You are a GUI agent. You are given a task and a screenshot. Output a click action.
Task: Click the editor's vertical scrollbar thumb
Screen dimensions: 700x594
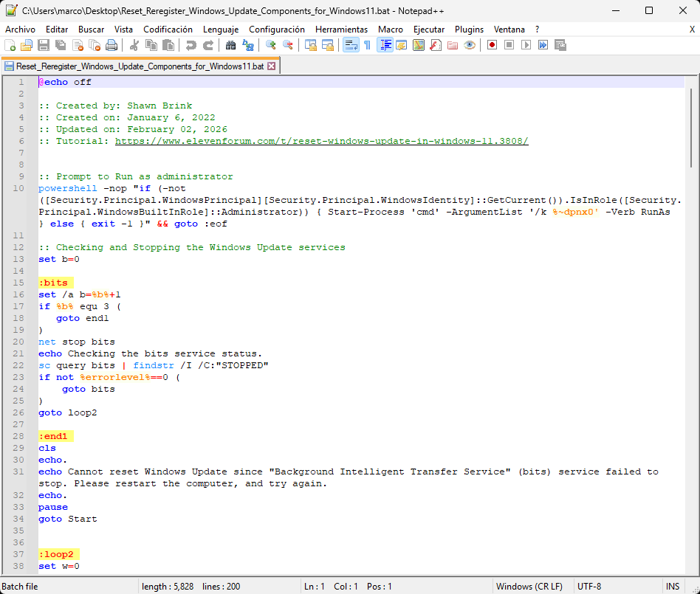691,128
